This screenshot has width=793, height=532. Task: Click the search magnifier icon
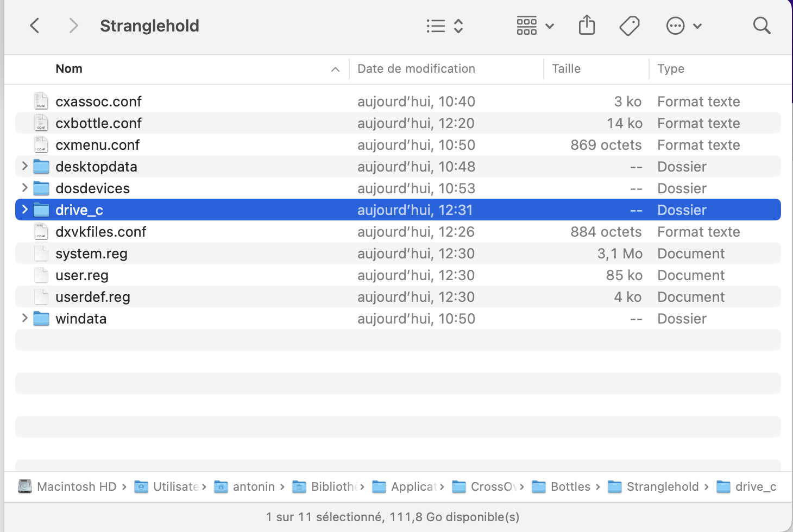click(x=761, y=26)
